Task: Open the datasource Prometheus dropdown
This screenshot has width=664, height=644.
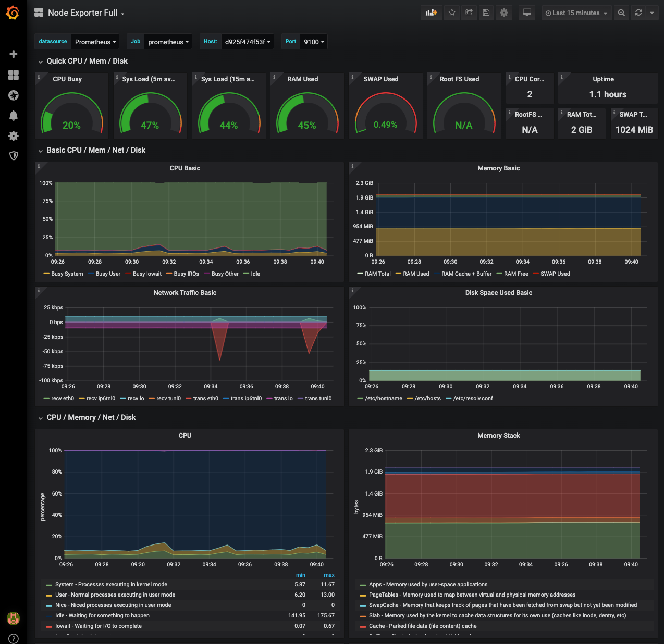Action: pyautogui.click(x=95, y=42)
